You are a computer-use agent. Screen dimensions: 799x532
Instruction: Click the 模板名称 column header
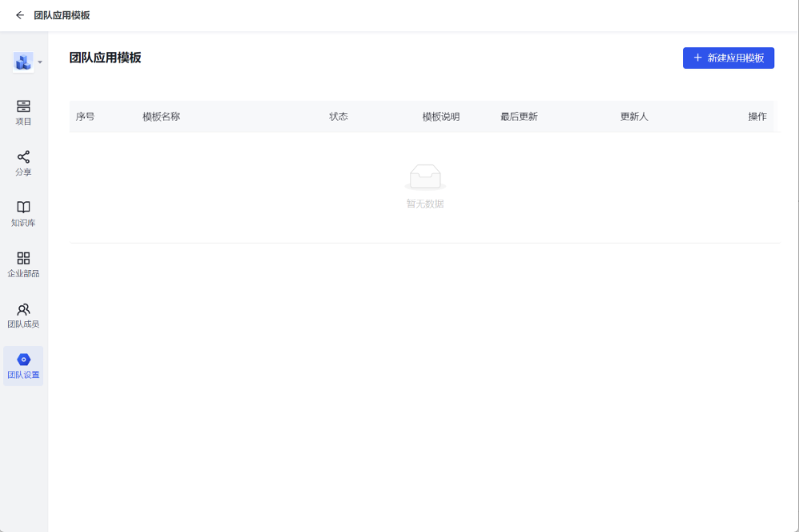point(161,117)
